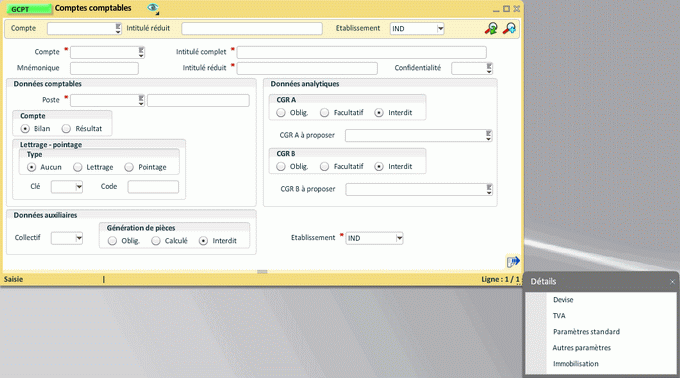Open lookup icon for CGR A à proposer

(488, 136)
